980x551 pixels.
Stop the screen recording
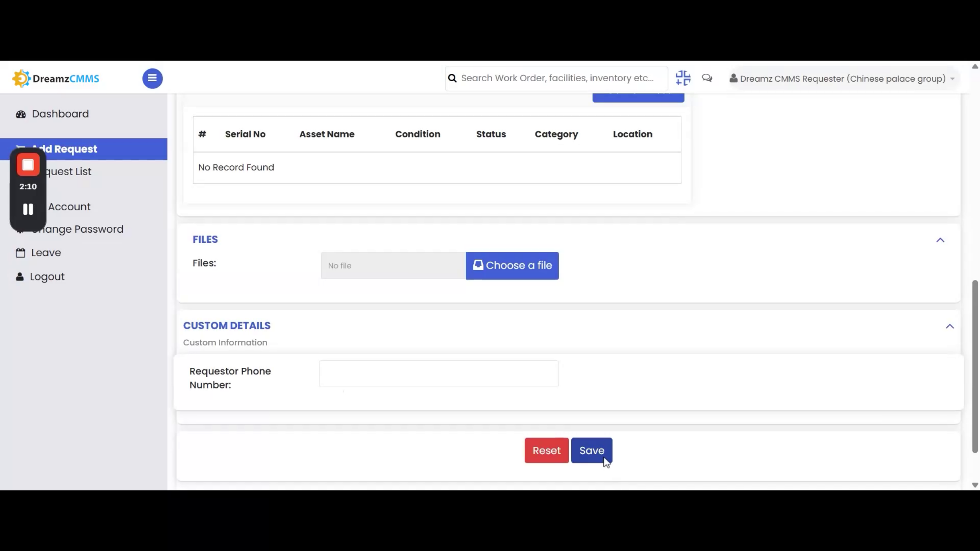click(28, 165)
